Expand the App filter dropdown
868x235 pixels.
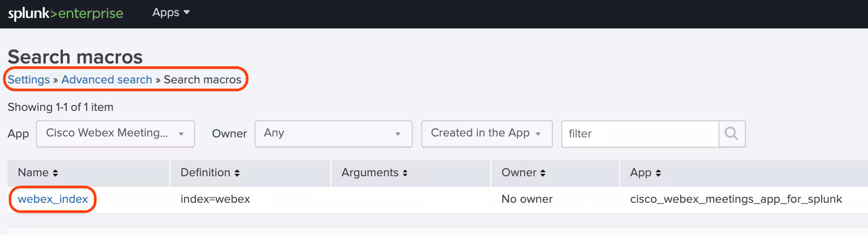coord(115,134)
